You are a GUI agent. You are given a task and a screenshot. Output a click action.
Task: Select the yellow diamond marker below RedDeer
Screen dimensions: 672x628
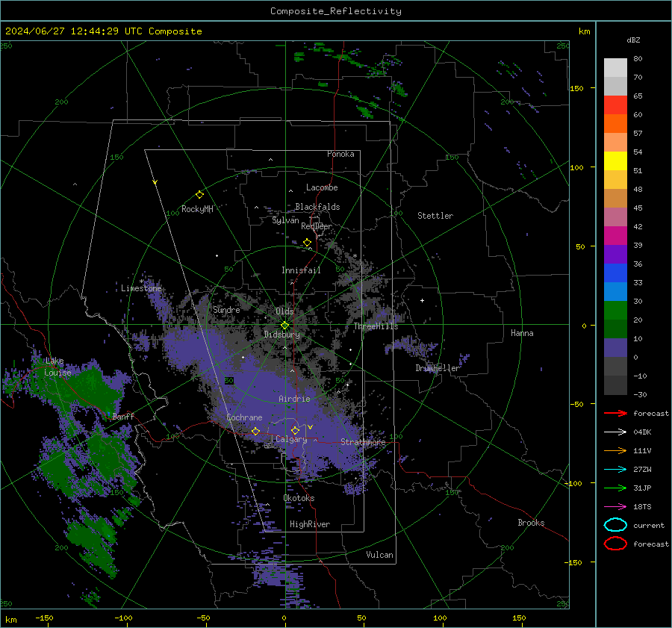pos(307,243)
